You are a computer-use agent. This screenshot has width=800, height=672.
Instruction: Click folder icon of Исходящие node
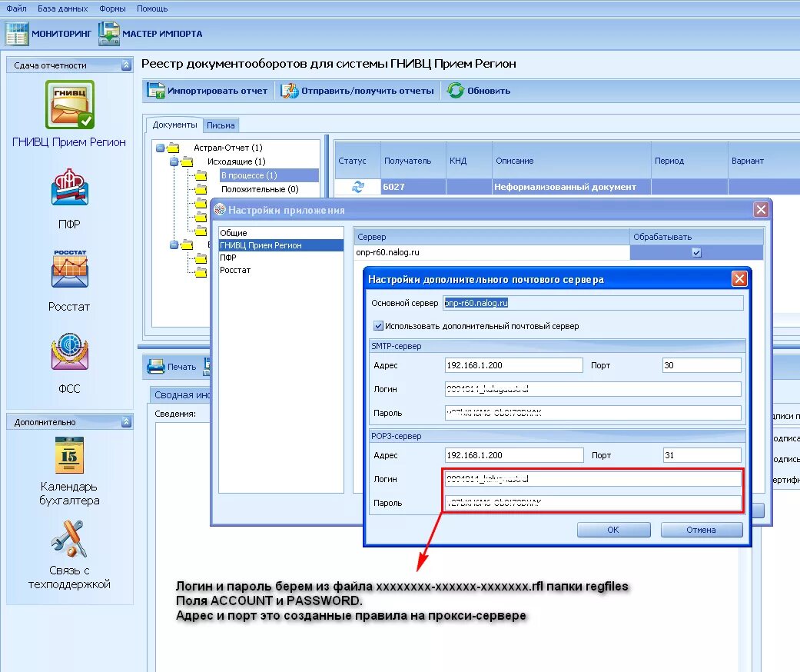pyautogui.click(x=188, y=161)
